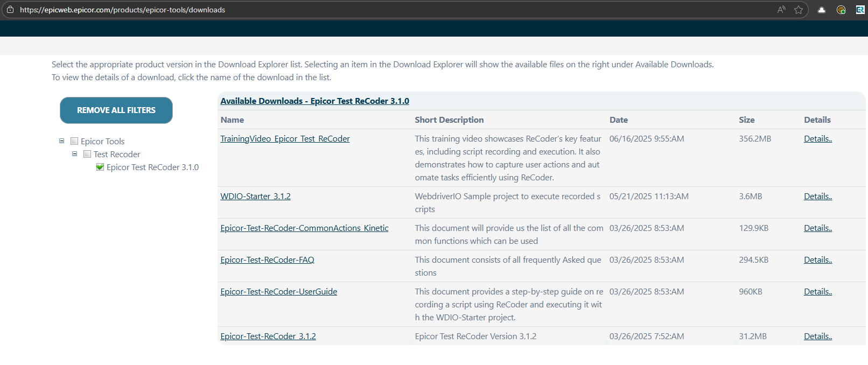Click the browser address bar URL
This screenshot has height=365, width=868.
[x=123, y=10]
